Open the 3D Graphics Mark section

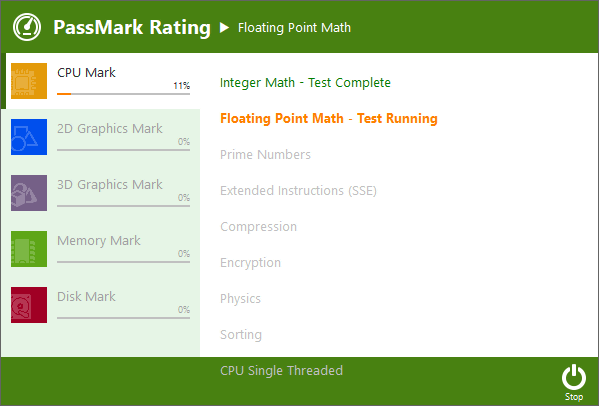point(100,193)
